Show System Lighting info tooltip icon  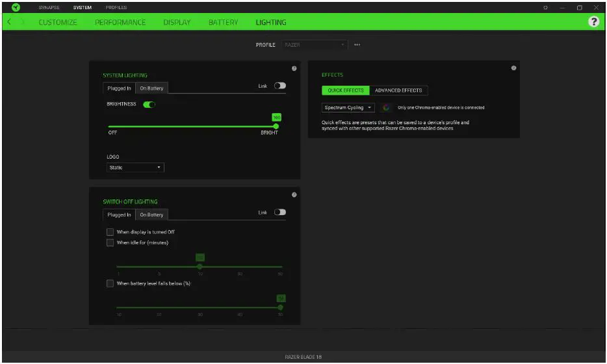[294, 68]
